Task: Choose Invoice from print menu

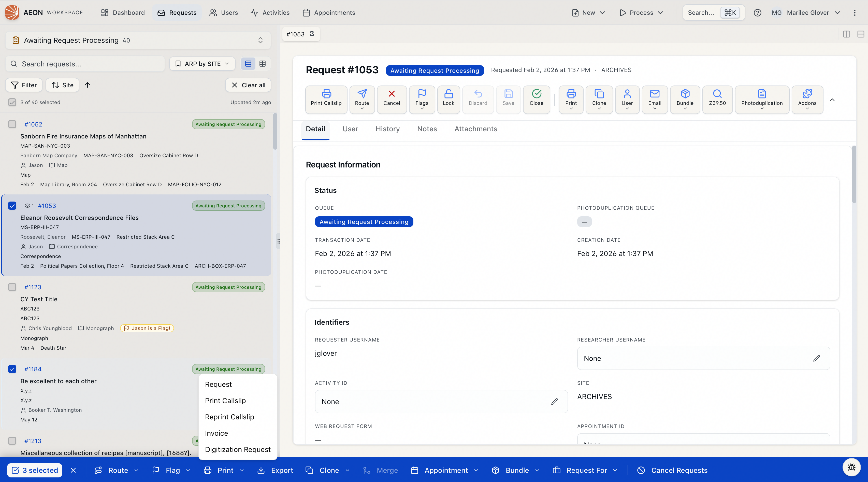Action: point(238,433)
